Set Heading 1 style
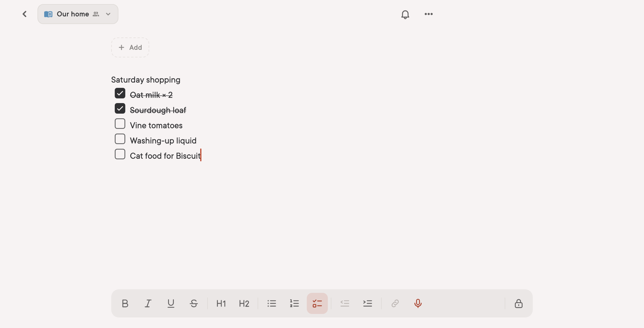 [221, 303]
